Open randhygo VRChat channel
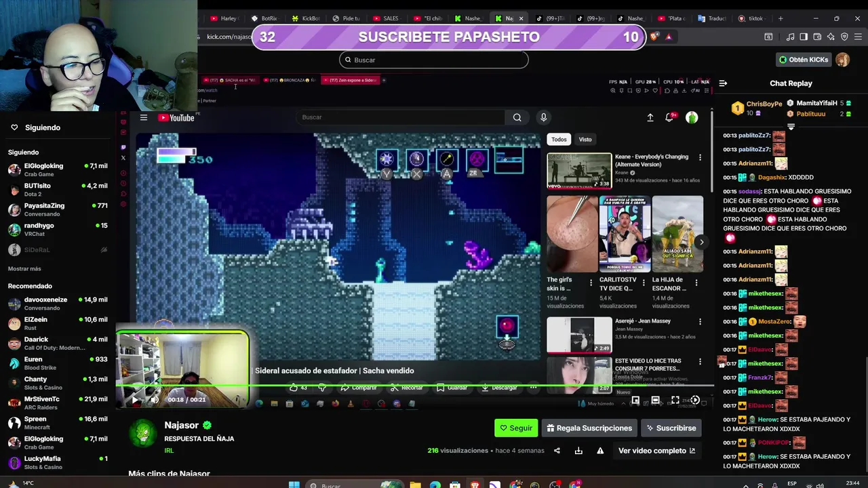The width and height of the screenshot is (868, 488). [57, 229]
